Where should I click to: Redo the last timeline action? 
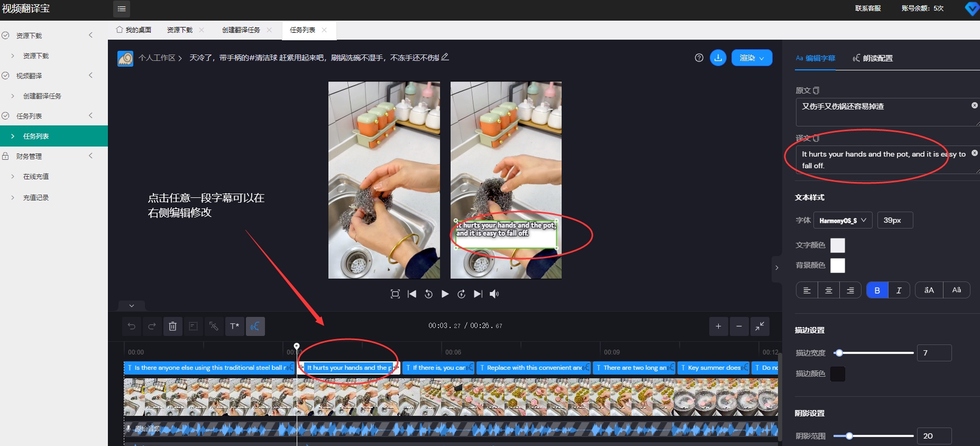pos(152,326)
